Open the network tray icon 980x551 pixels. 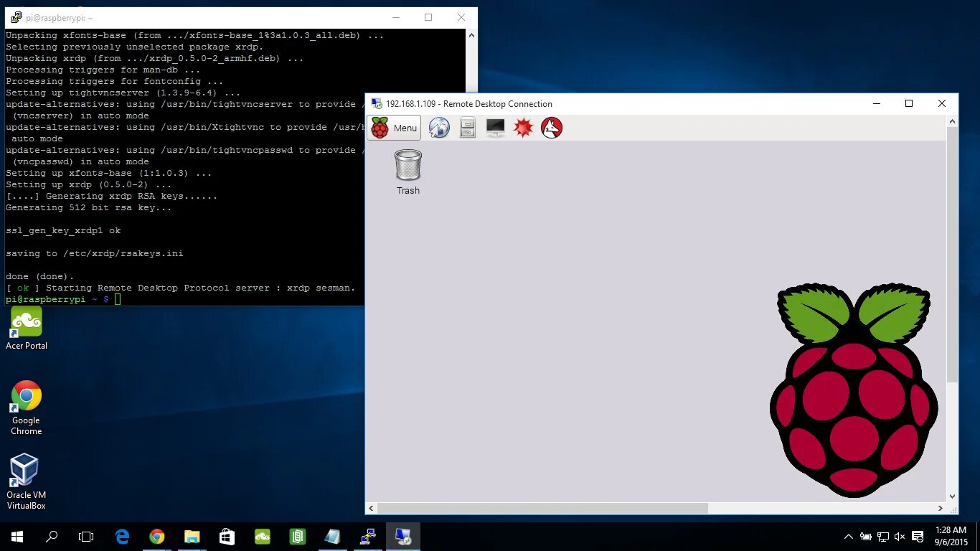click(883, 536)
